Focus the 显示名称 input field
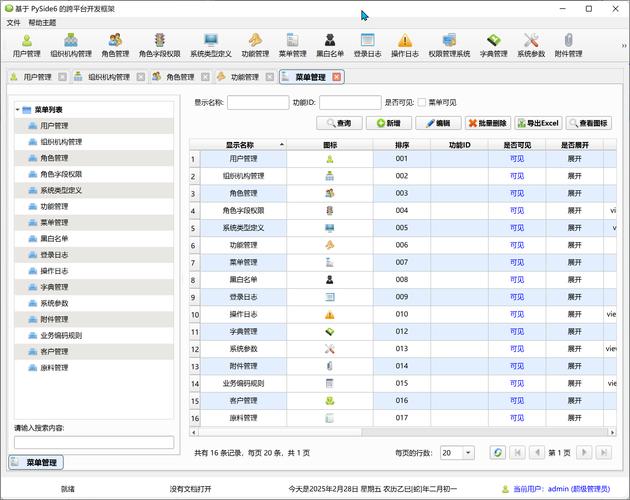 (x=258, y=102)
